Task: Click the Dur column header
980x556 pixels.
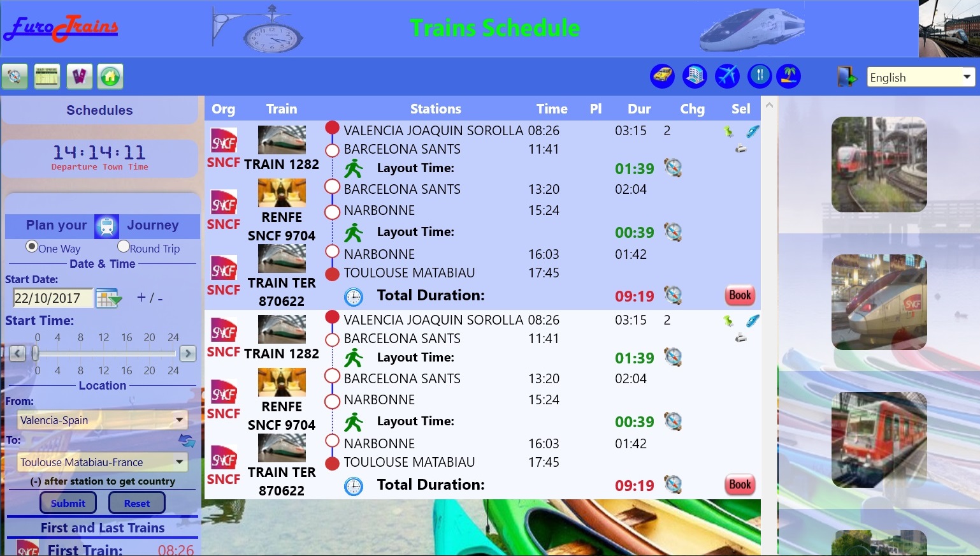Action: click(x=639, y=109)
